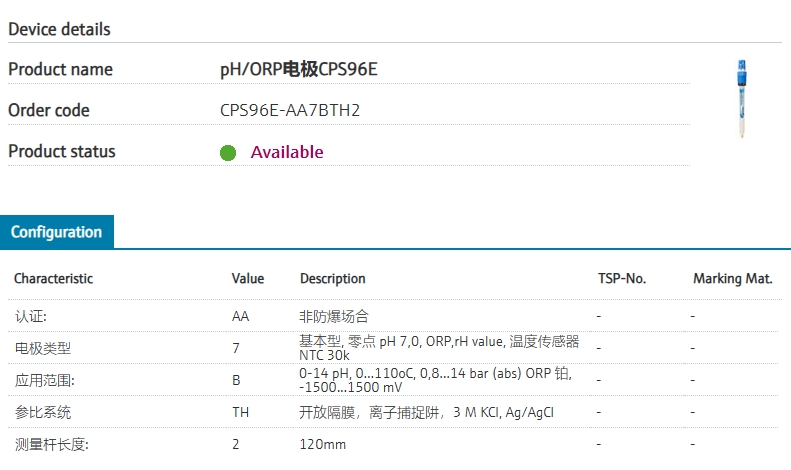Click the product name pH/ORP电极CPS96E

(299, 69)
